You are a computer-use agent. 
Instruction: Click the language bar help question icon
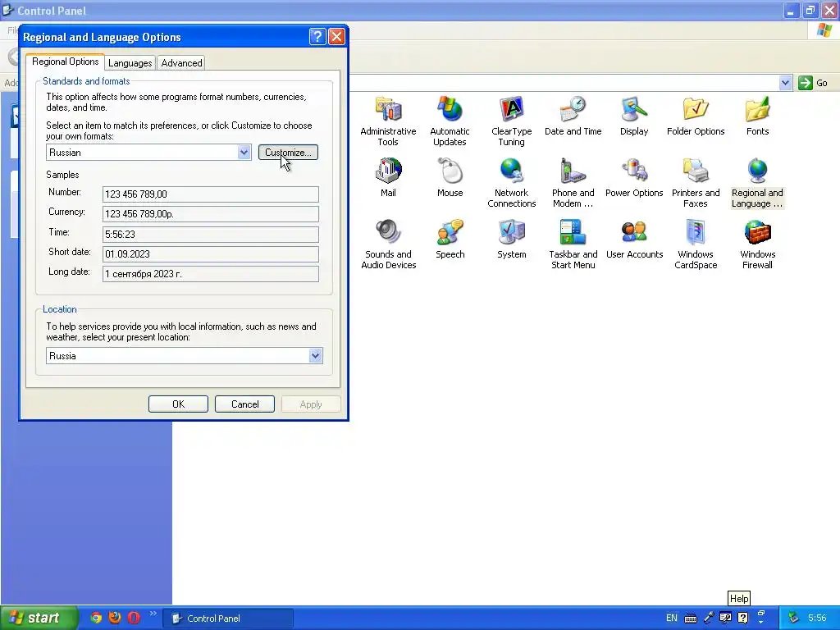pyautogui.click(x=742, y=618)
